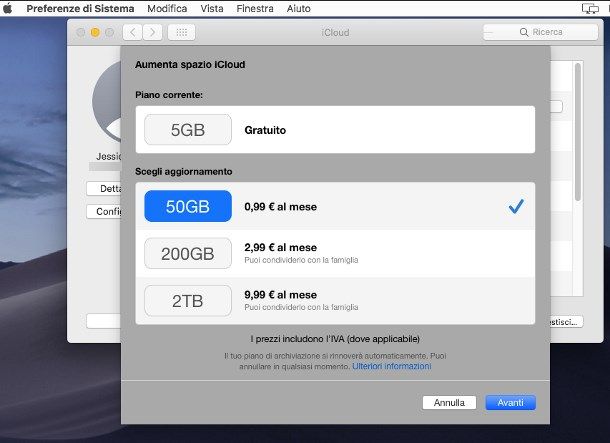Select the 200GB plan badge

[x=188, y=254]
